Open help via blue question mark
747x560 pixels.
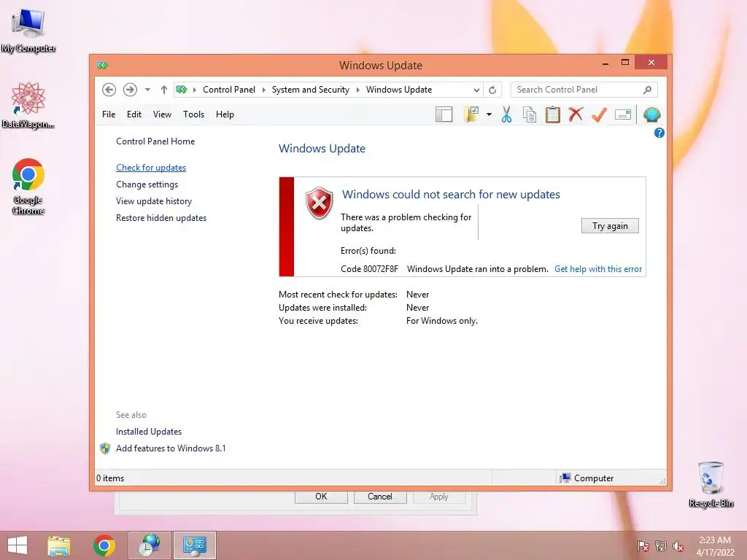coord(659,133)
